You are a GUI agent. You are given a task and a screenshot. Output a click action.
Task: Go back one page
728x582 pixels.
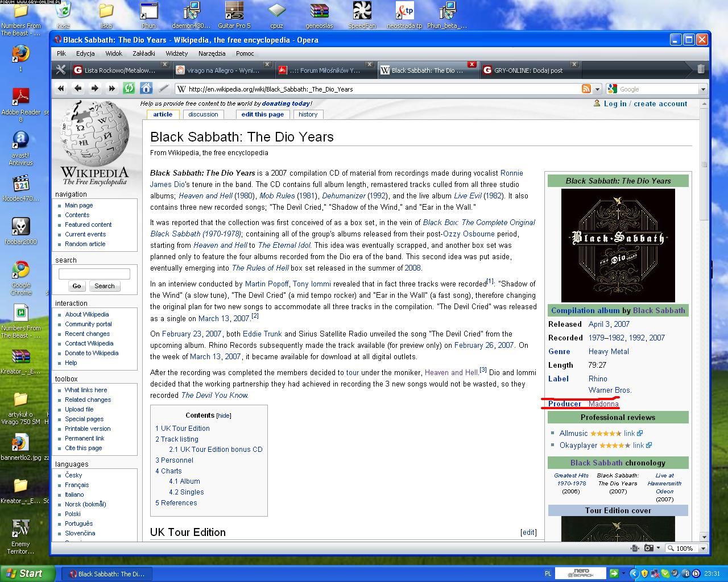coord(78,89)
